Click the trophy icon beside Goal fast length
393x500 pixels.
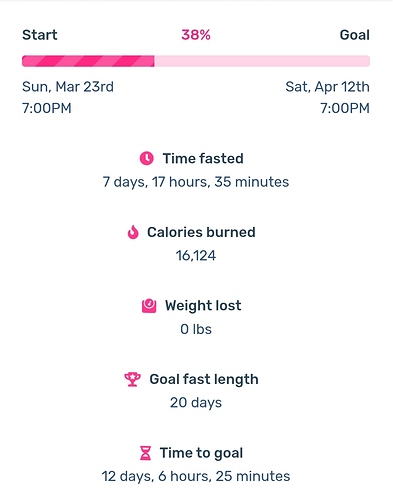[x=132, y=379]
